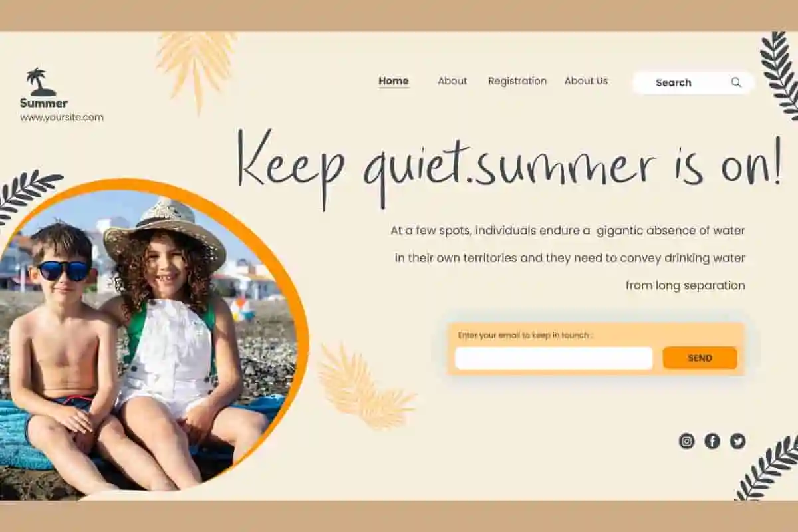Open the www.yoursite.com link
The height and width of the screenshot is (532, 798).
[x=62, y=118]
